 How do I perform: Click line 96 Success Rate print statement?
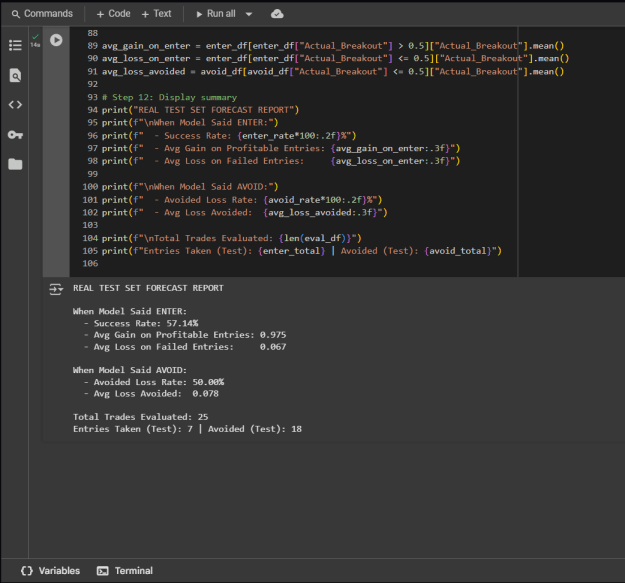tap(229, 135)
